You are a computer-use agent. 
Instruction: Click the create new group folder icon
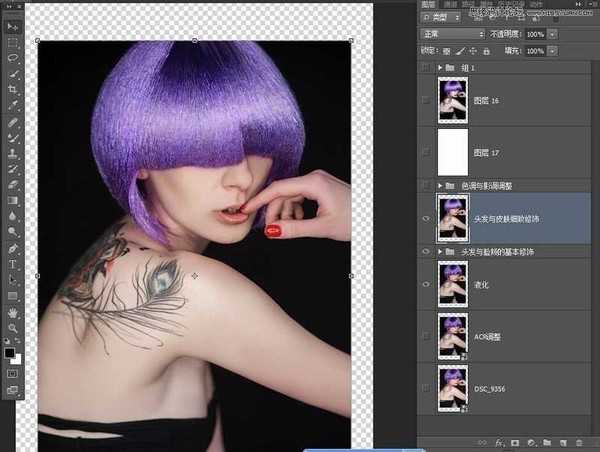point(546,441)
